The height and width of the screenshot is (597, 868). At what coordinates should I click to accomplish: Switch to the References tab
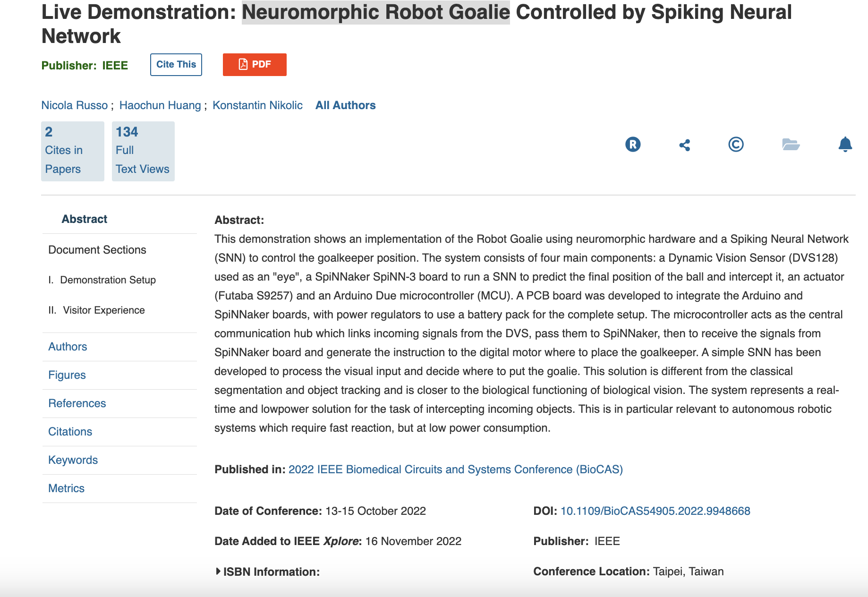click(x=77, y=403)
